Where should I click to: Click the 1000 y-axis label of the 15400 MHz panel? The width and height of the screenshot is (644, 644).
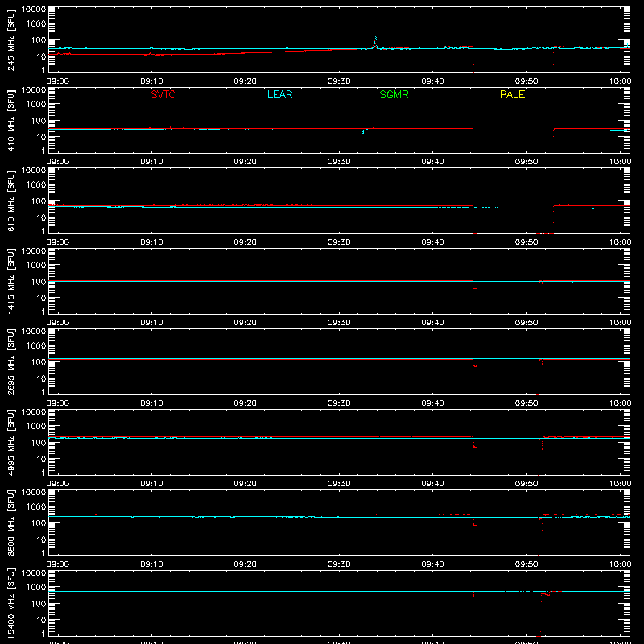(36, 587)
